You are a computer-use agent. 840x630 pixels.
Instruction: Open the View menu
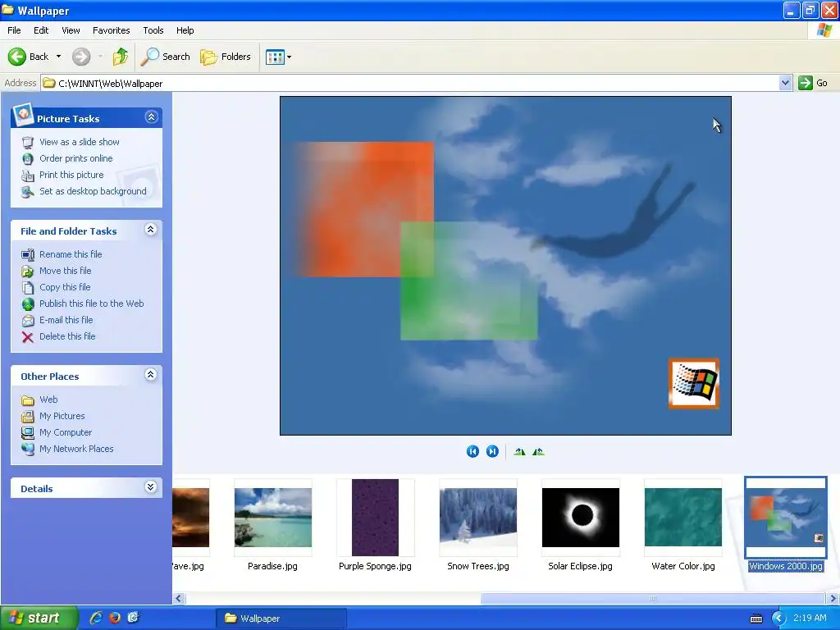(x=71, y=30)
